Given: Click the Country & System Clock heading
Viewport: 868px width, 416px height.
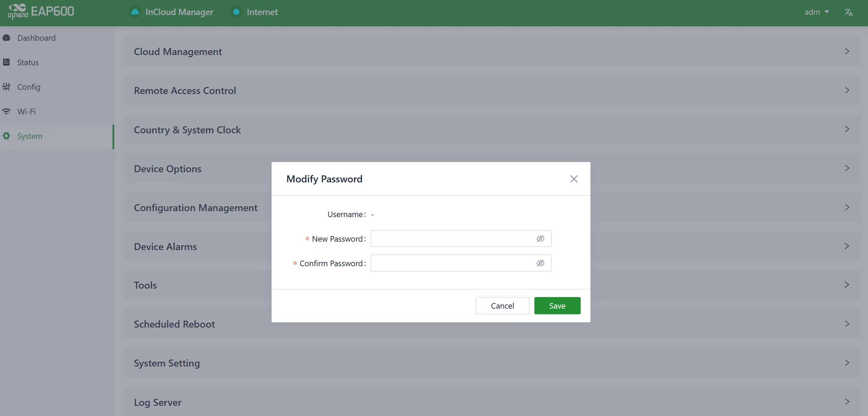Looking at the screenshot, I should pyautogui.click(x=187, y=130).
